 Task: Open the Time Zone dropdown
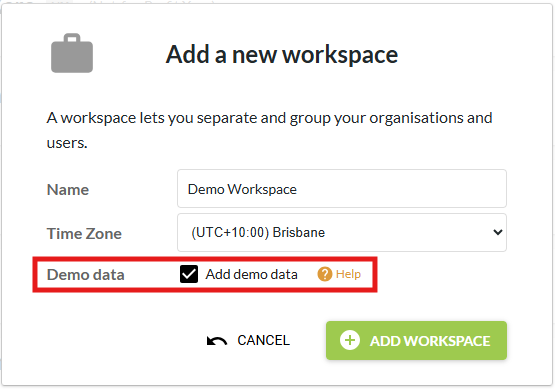(x=342, y=233)
